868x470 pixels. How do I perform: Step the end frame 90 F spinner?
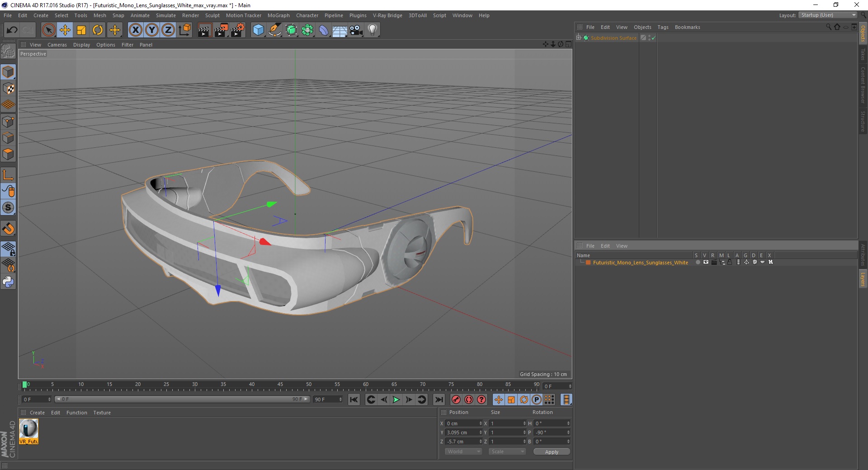(340, 399)
